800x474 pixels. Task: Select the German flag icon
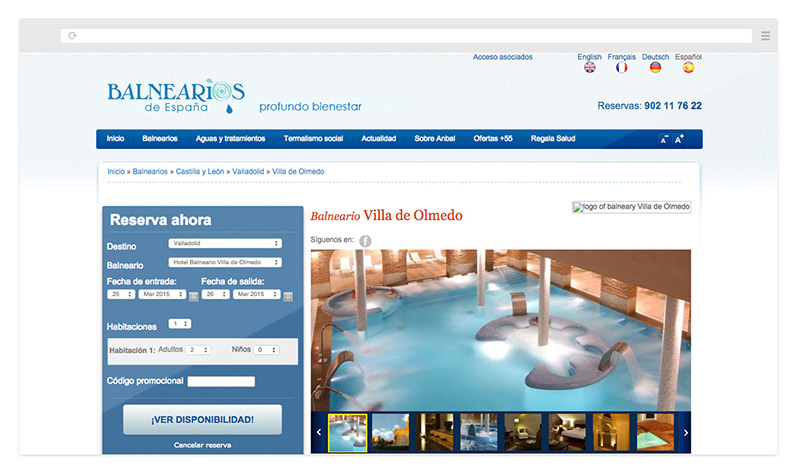(655, 67)
